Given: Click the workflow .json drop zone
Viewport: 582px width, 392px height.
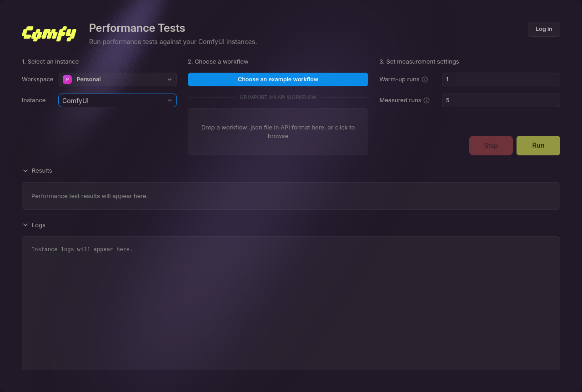Looking at the screenshot, I should 278,132.
